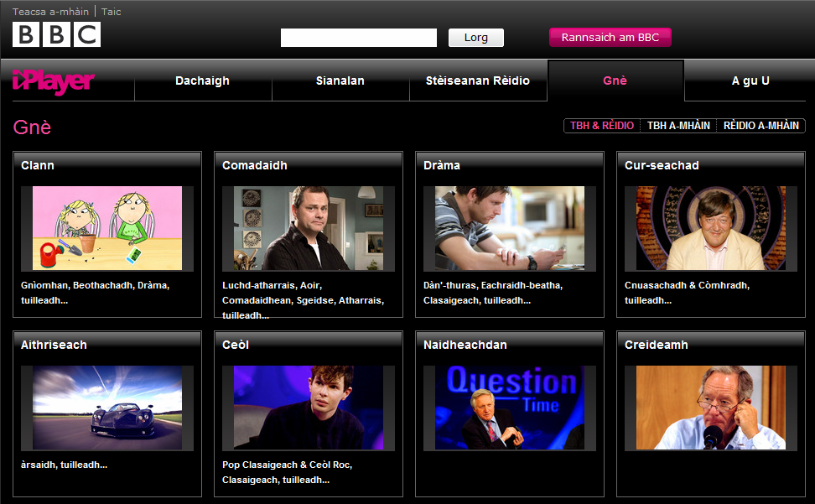
Task: Go to the Dachaigh tab
Action: 202,81
